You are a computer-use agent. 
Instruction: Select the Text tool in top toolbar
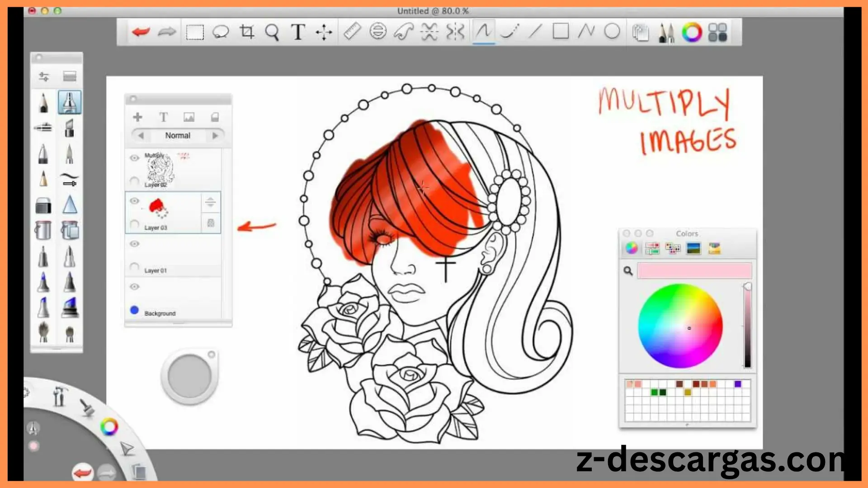[x=298, y=32]
